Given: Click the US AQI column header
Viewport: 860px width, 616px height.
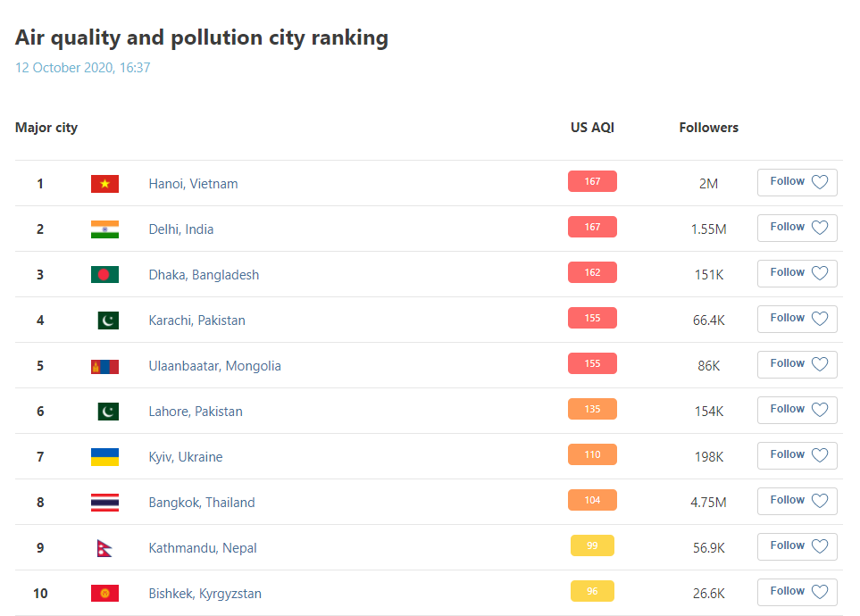Looking at the screenshot, I should tap(592, 128).
